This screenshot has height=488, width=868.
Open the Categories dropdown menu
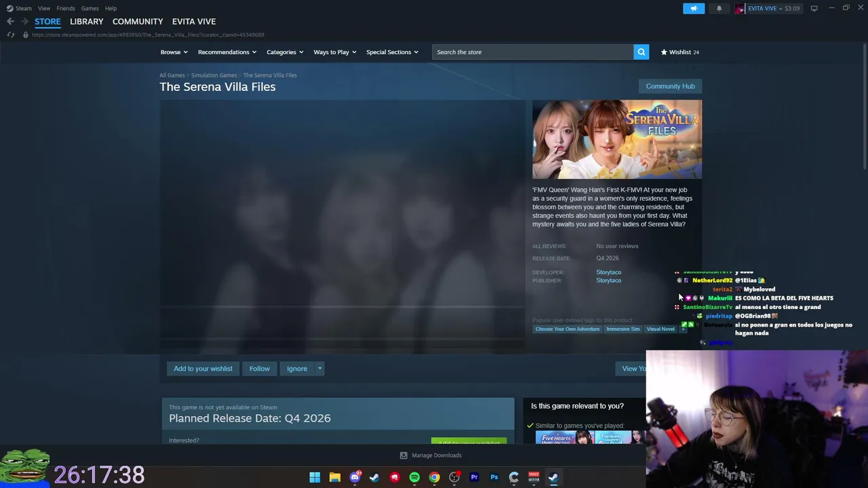pos(285,52)
